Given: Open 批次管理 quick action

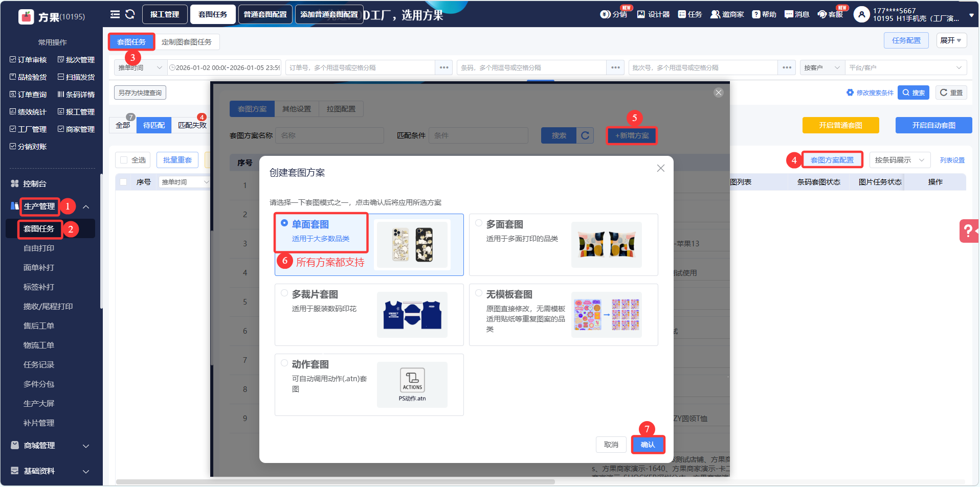Looking at the screenshot, I should tap(76, 60).
